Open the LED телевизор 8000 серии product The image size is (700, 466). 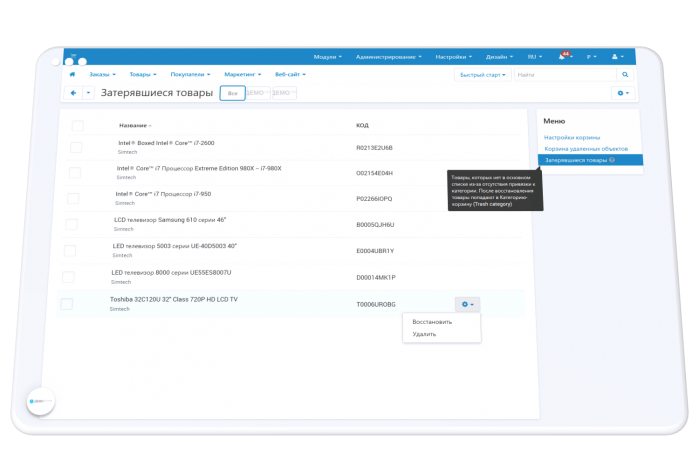[x=171, y=272]
